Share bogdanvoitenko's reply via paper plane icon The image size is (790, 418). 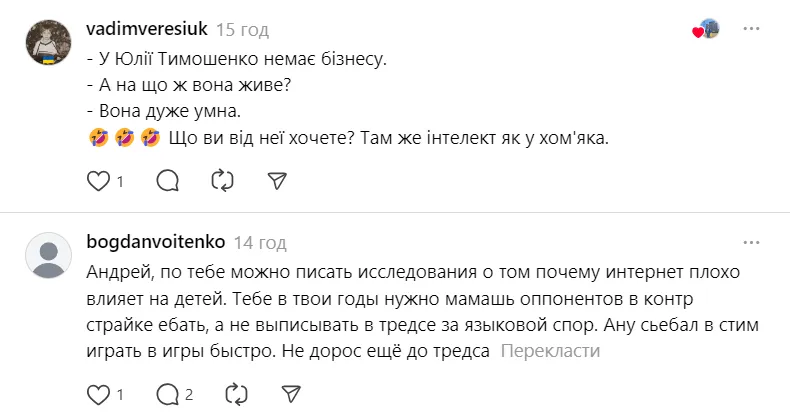click(290, 392)
